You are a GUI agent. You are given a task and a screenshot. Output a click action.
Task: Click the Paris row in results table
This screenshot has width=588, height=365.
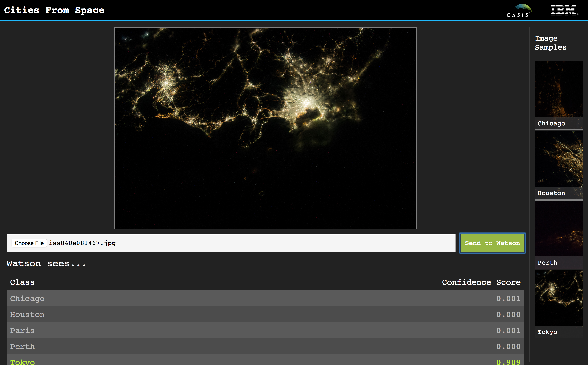pos(265,330)
